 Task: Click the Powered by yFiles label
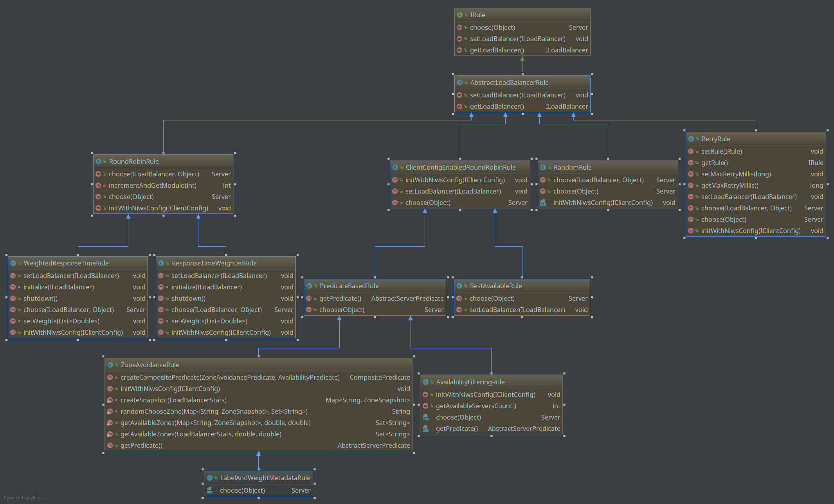[x=23, y=498]
